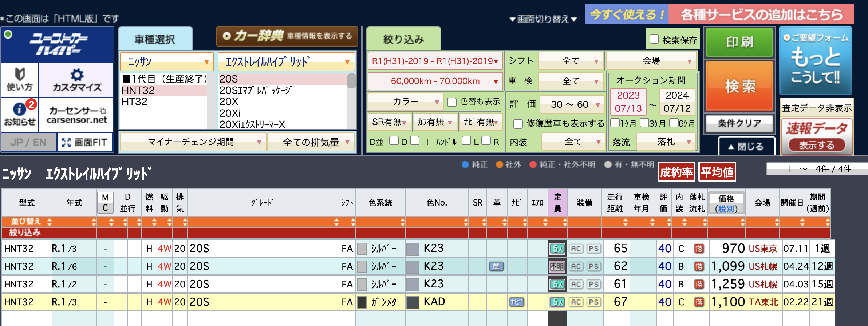Image resolution: width=868 pixels, height=326 pixels.
Task: Click the 5人 seat icon in the 1,259 row
Action: (557, 284)
